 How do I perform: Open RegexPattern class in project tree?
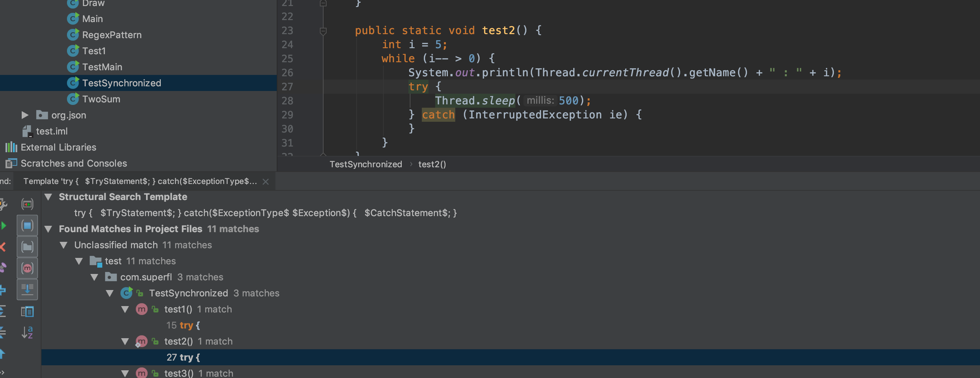coord(111,35)
